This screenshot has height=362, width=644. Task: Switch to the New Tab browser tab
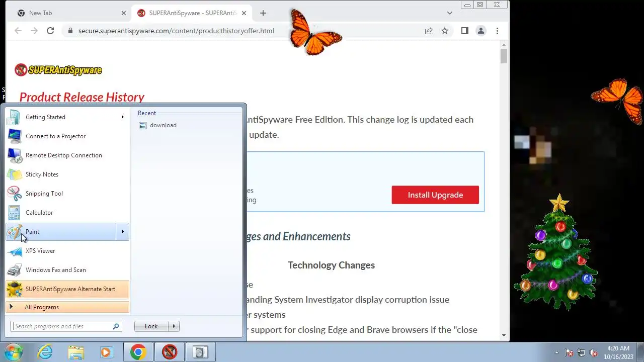pos(71,13)
